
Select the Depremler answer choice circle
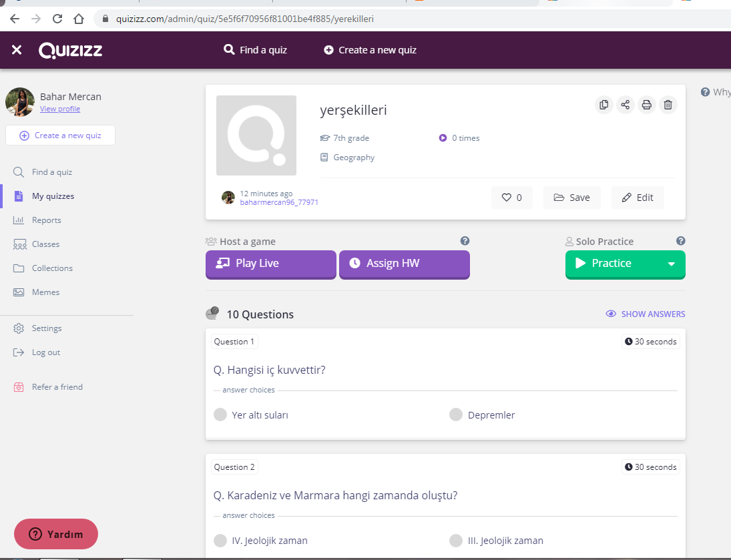tap(455, 414)
